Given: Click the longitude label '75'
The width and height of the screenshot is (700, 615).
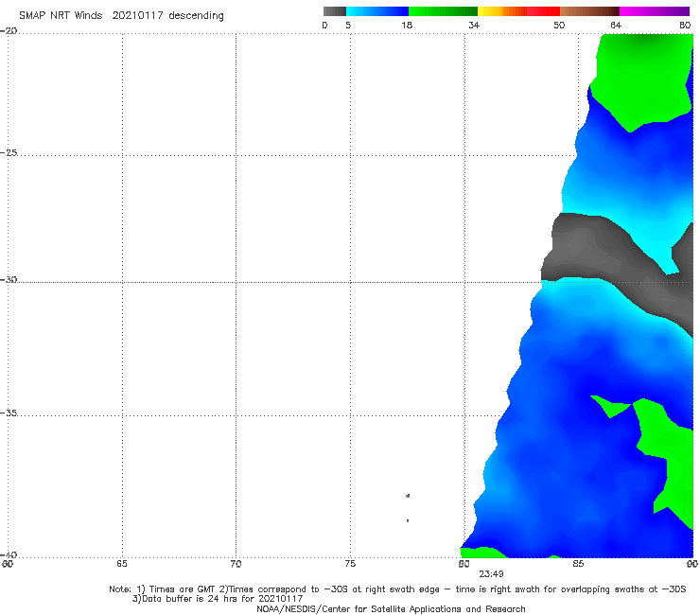Looking at the screenshot, I should pos(350,564).
